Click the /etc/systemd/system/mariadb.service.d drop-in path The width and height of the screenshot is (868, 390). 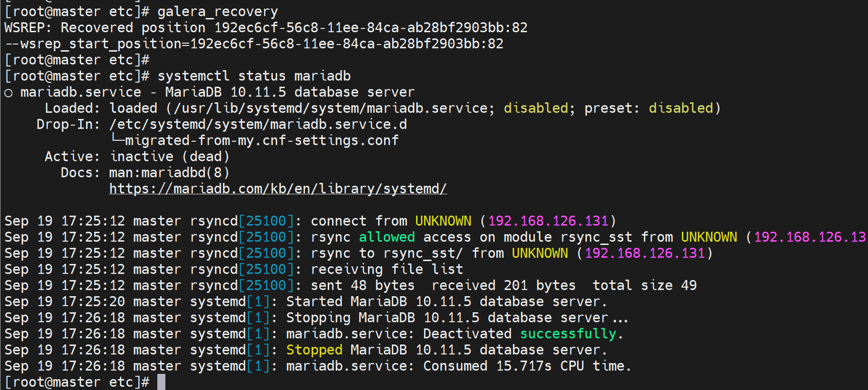(x=258, y=124)
